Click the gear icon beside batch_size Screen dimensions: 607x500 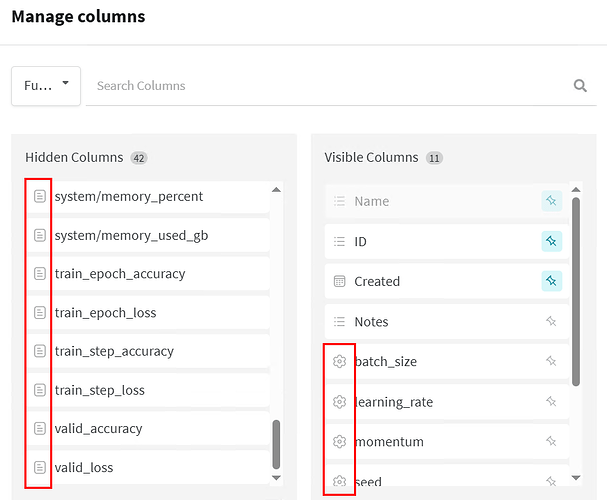[x=339, y=361]
